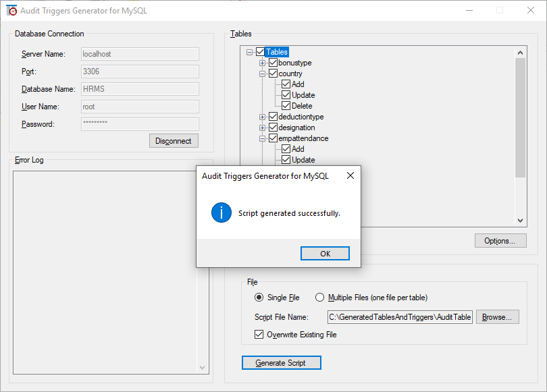Click Browse to choose a script file

tap(497, 316)
